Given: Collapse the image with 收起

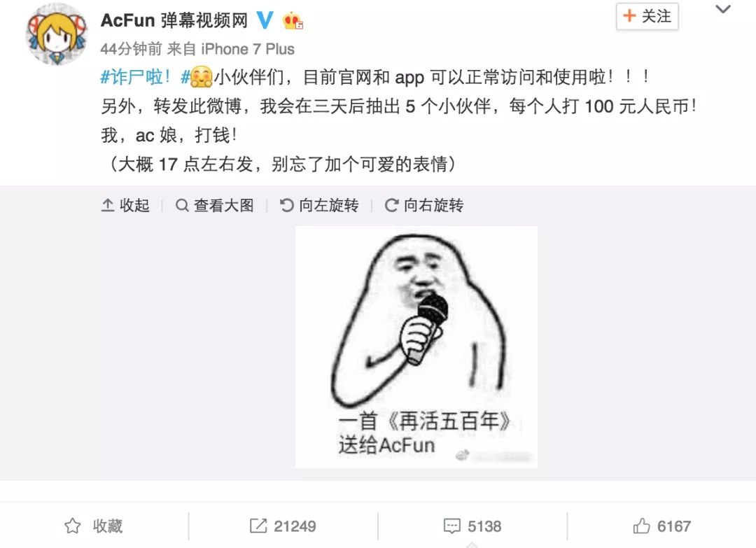Looking at the screenshot, I should (125, 205).
